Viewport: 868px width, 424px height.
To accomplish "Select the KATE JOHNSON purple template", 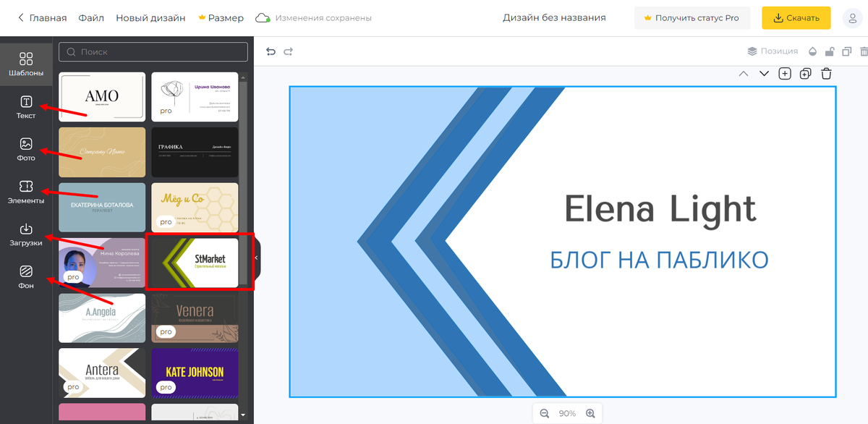I will pyautogui.click(x=195, y=373).
